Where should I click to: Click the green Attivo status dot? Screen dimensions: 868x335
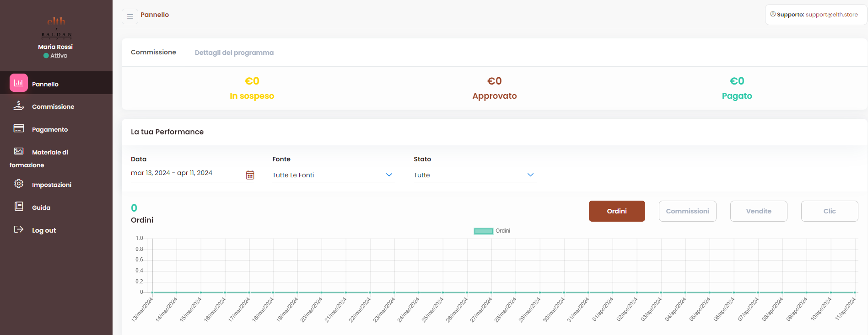coord(46,56)
